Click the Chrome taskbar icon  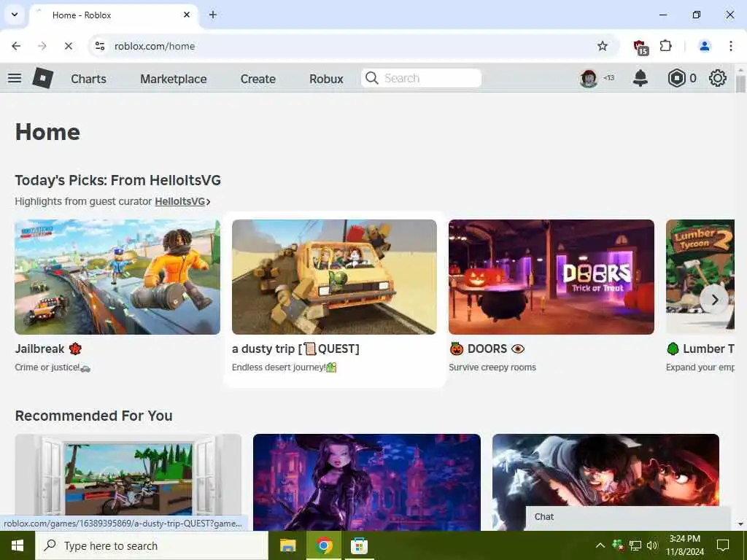(x=323, y=545)
